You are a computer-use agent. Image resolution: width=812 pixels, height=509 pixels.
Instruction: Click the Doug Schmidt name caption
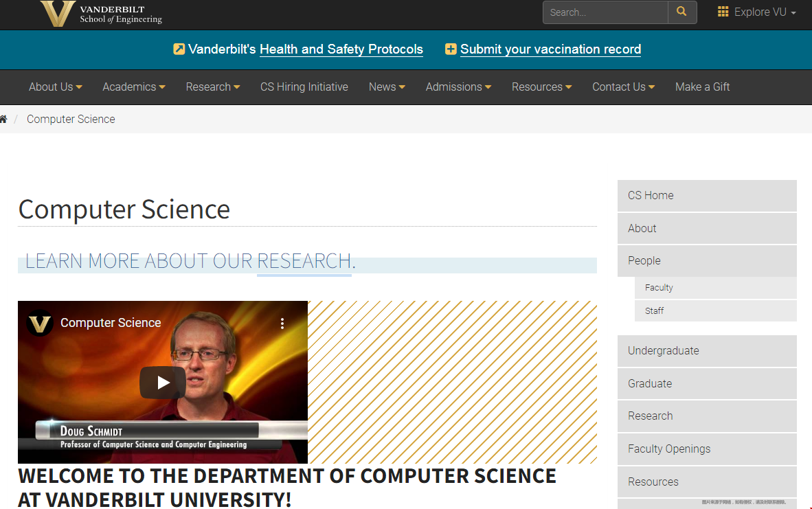pos(91,431)
